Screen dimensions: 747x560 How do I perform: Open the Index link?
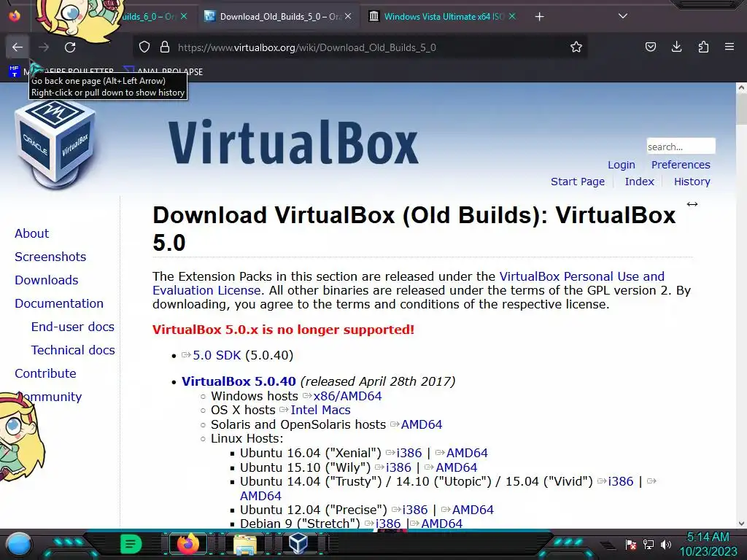pos(639,182)
